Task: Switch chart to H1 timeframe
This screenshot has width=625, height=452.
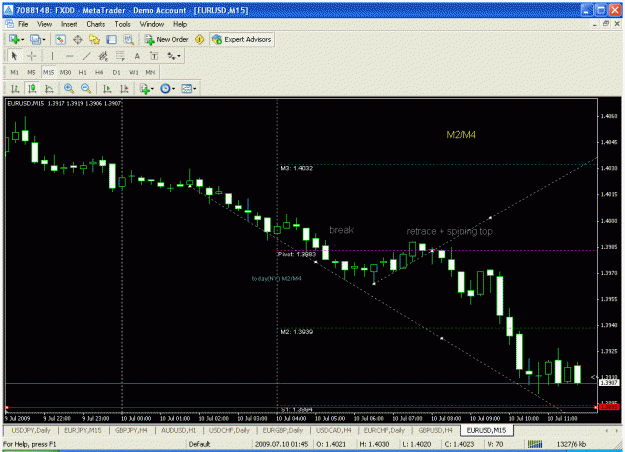Action: click(x=83, y=72)
